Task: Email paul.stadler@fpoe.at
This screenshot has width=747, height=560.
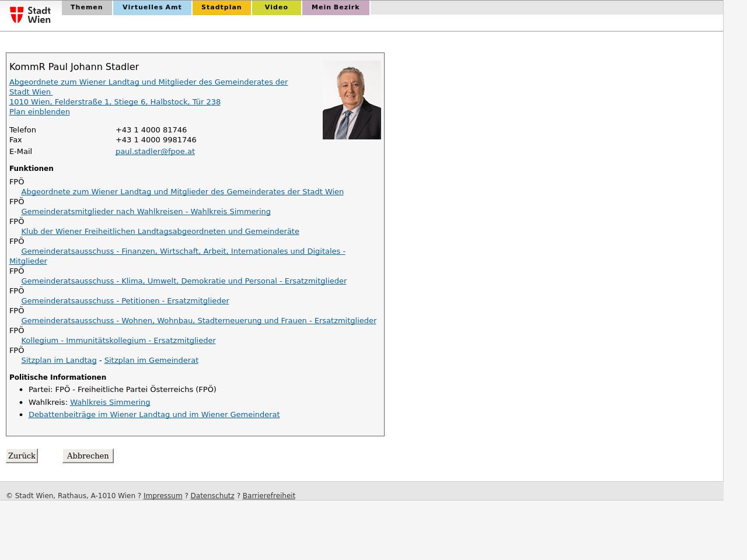Action: click(x=155, y=152)
